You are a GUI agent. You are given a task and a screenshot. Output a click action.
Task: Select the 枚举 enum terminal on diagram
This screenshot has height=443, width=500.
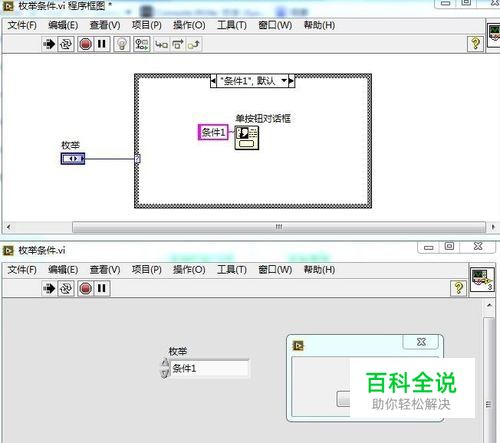pyautogui.click(x=73, y=159)
